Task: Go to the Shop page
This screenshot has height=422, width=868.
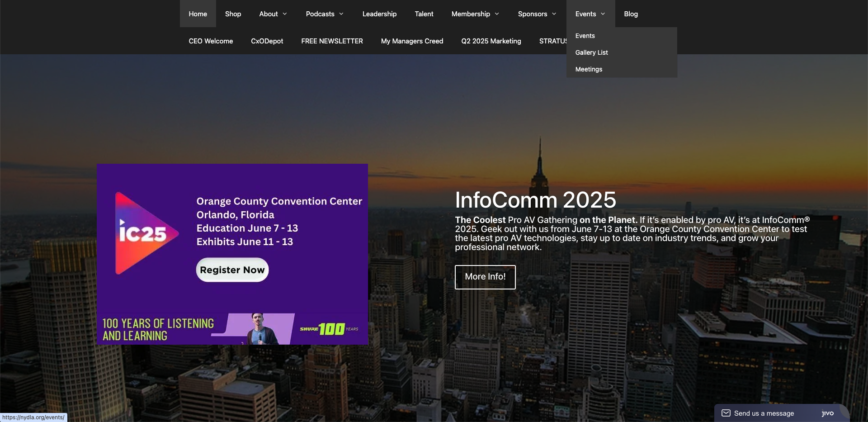Action: (233, 14)
